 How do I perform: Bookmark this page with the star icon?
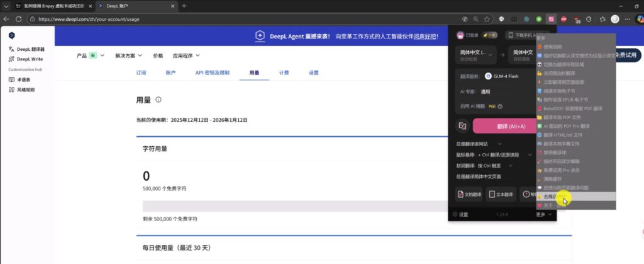coord(487,19)
